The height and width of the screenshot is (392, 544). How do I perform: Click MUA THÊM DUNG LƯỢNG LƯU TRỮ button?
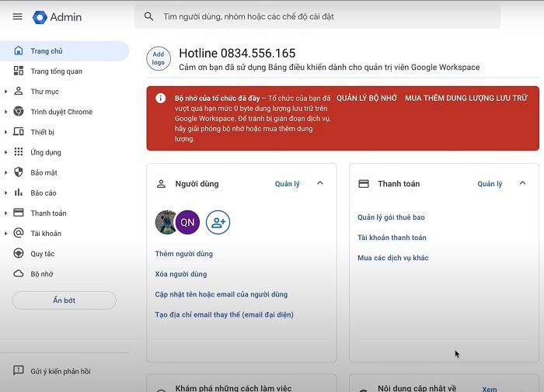(466, 98)
